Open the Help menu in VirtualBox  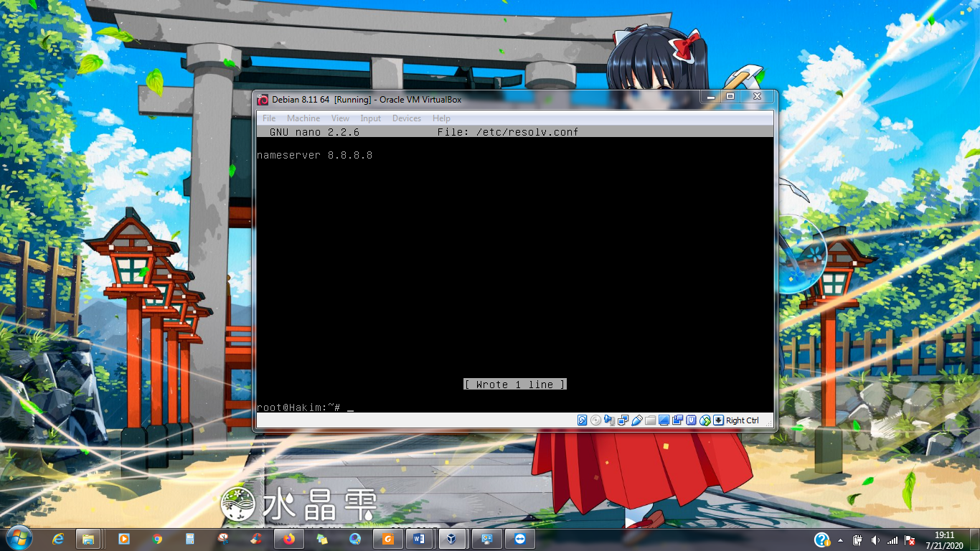[x=441, y=118]
